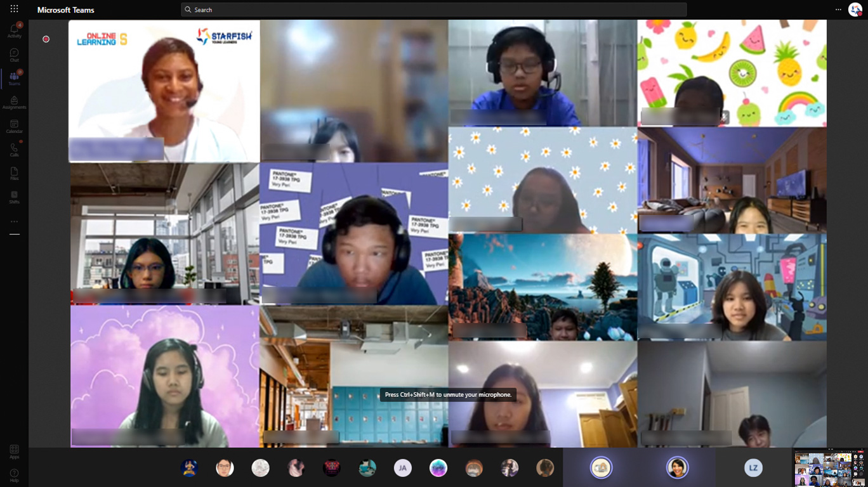Image resolution: width=868 pixels, height=487 pixels.
Task: Open Calls from the left sidebar
Action: [14, 150]
